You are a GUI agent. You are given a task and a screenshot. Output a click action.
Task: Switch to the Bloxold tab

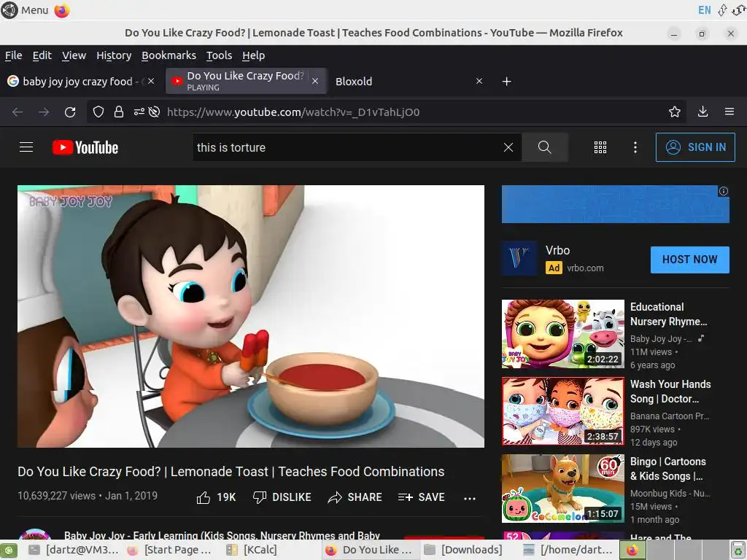354,82
